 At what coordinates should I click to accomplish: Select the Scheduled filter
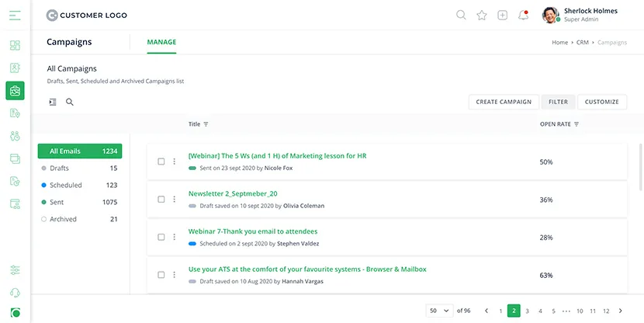pos(80,185)
